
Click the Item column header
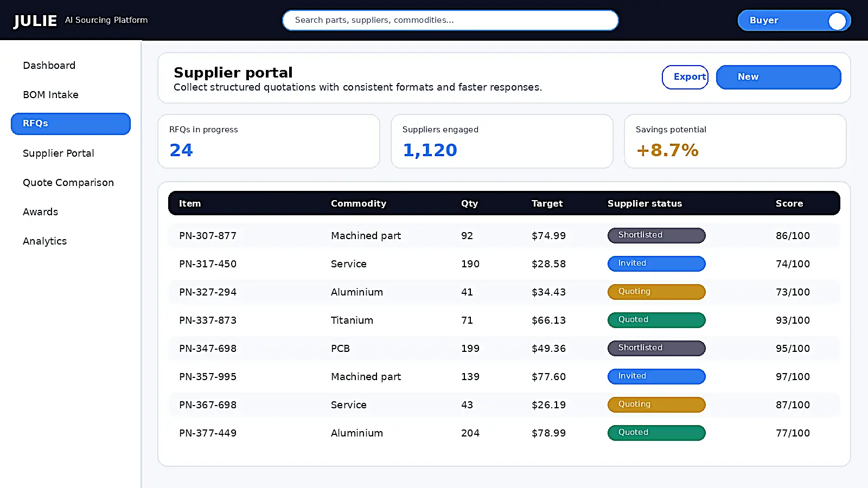(190, 203)
